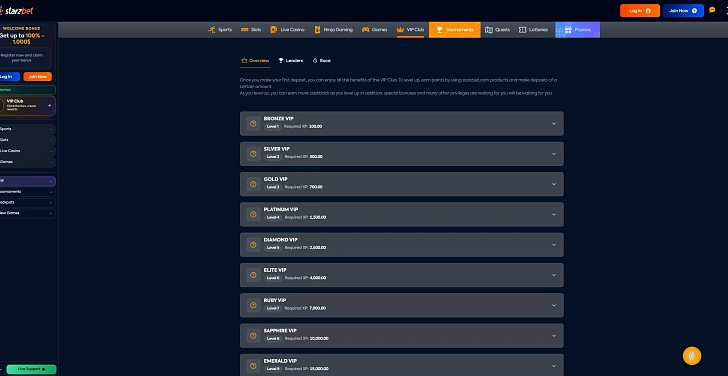The width and height of the screenshot is (728, 376).
Task: Open Ninja Gaming in the top navigation
Action: (x=333, y=30)
